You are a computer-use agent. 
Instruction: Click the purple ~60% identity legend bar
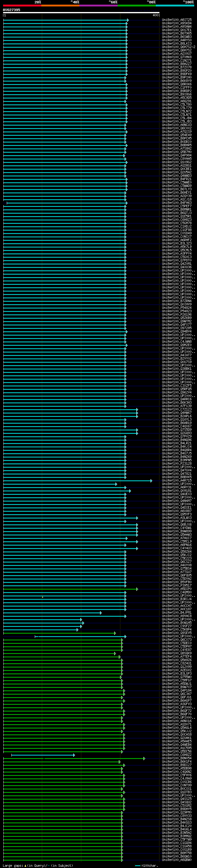pos(98,6)
